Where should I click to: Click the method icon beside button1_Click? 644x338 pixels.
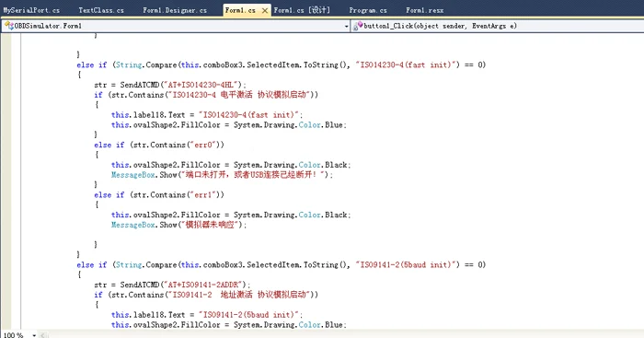click(358, 26)
